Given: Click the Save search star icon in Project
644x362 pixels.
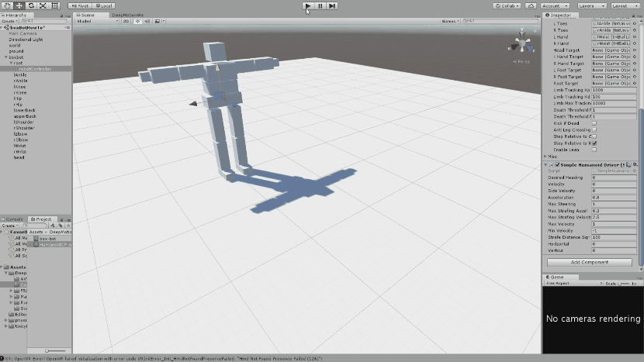Looking at the screenshot, I should (68, 226).
